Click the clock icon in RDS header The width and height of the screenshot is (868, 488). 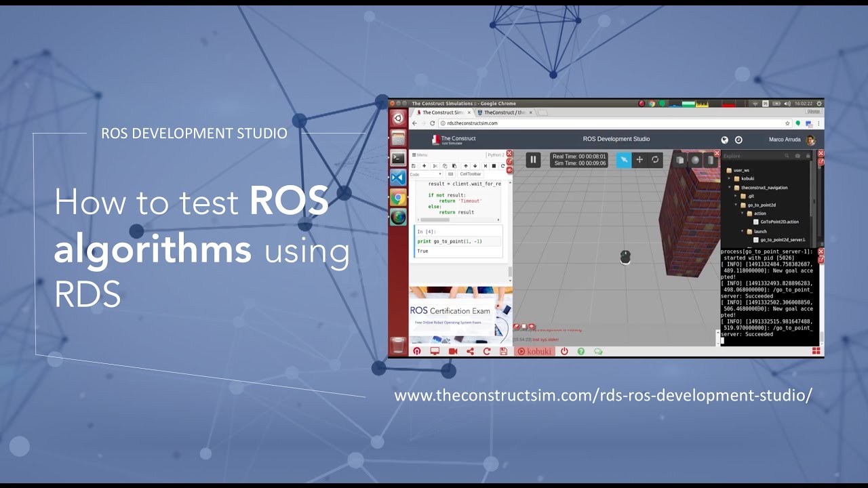738,140
